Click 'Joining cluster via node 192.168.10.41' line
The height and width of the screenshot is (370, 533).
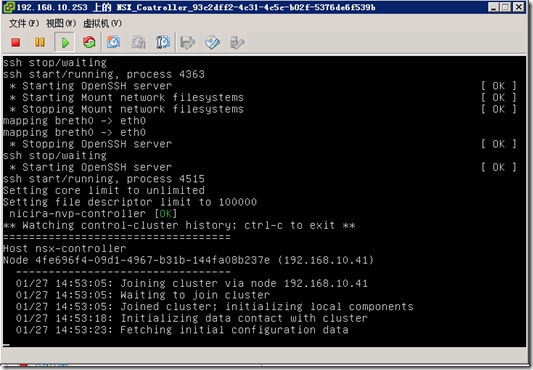(x=192, y=283)
